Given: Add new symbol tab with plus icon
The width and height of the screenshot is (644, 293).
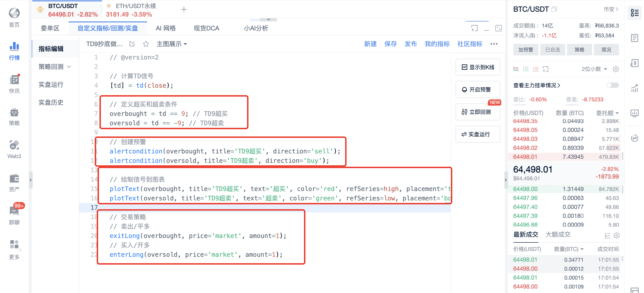Looking at the screenshot, I should tap(184, 9).
